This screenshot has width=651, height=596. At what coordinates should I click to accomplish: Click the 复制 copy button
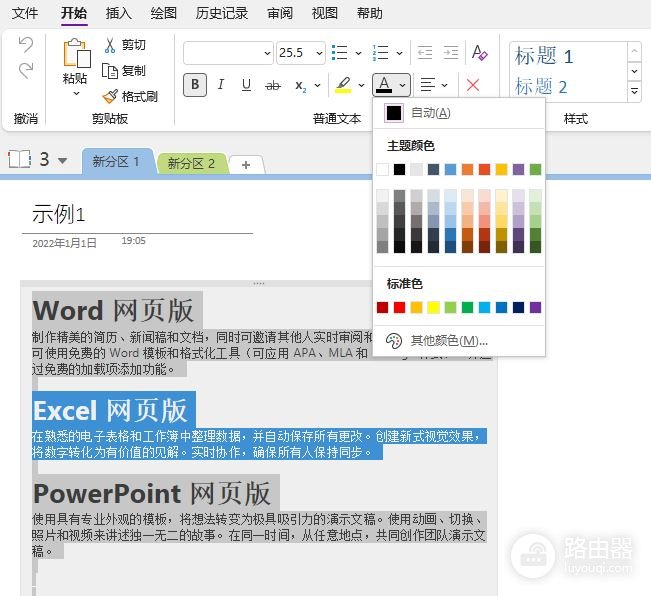124,71
